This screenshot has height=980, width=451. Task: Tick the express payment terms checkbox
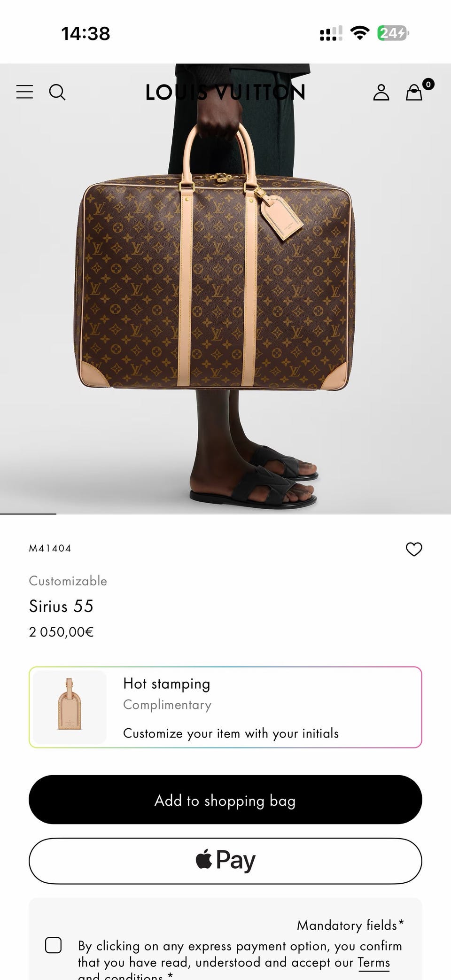point(53,945)
